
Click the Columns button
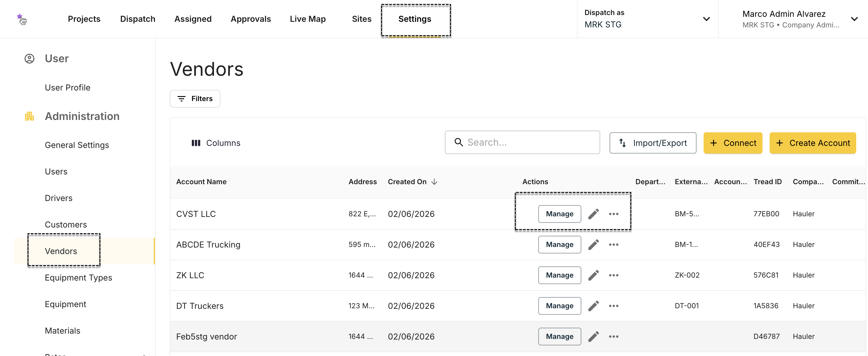click(216, 143)
